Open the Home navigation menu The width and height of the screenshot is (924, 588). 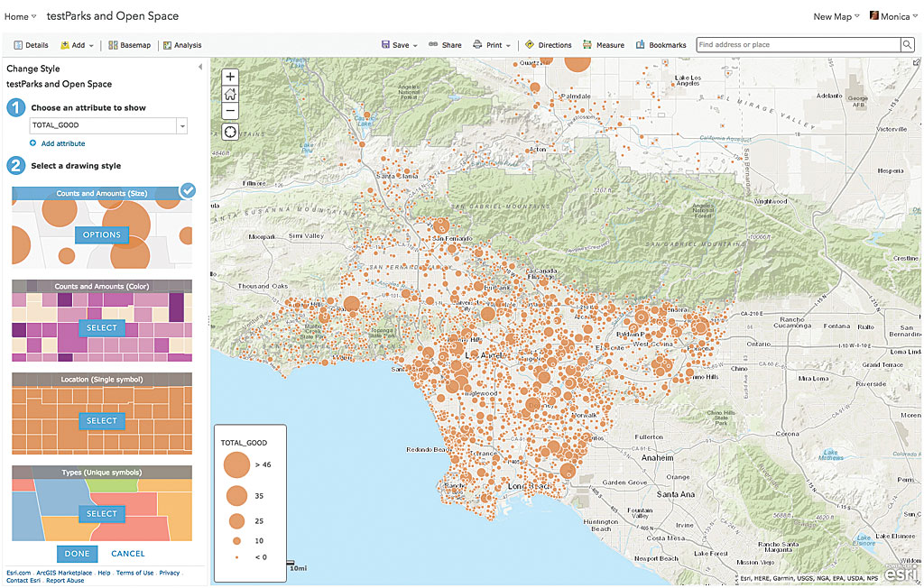(x=20, y=15)
